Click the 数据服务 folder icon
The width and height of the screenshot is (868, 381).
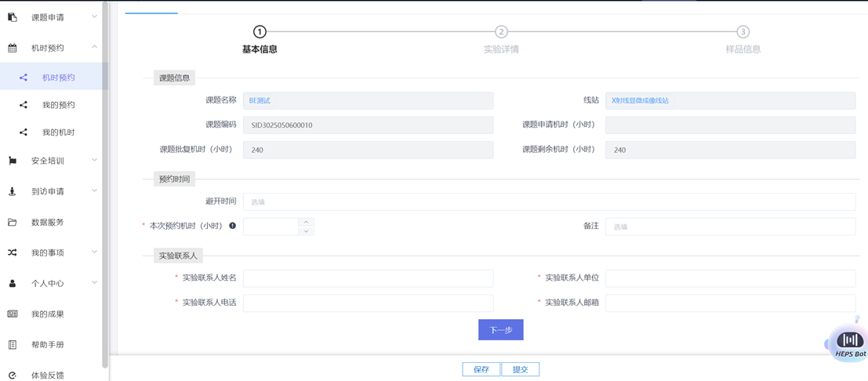(13, 222)
